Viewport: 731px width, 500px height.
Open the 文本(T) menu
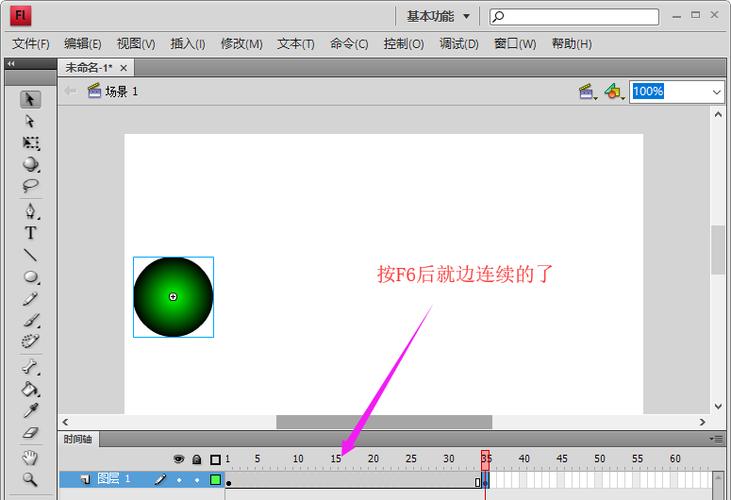tap(296, 44)
